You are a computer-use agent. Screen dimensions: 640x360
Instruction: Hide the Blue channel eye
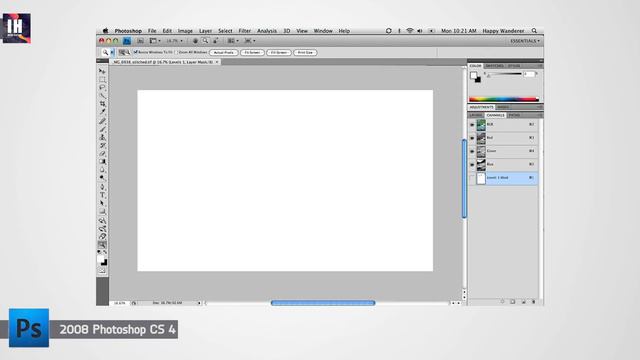click(472, 164)
